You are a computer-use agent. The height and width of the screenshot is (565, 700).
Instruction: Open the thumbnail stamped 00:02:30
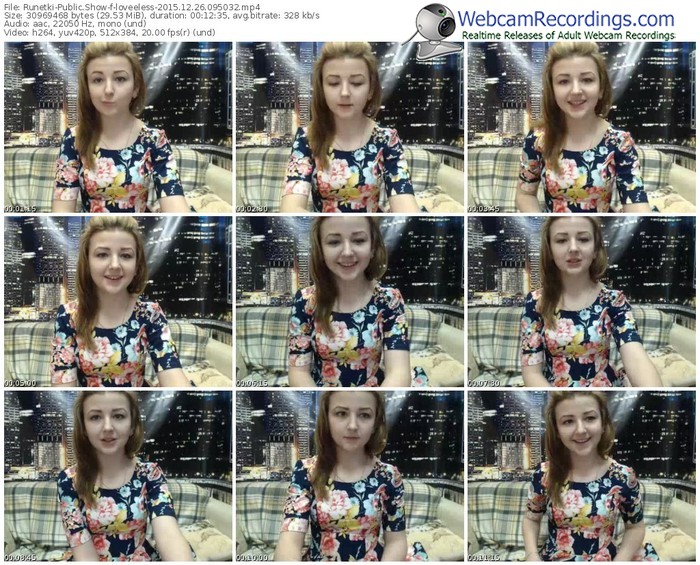pyautogui.click(x=349, y=127)
